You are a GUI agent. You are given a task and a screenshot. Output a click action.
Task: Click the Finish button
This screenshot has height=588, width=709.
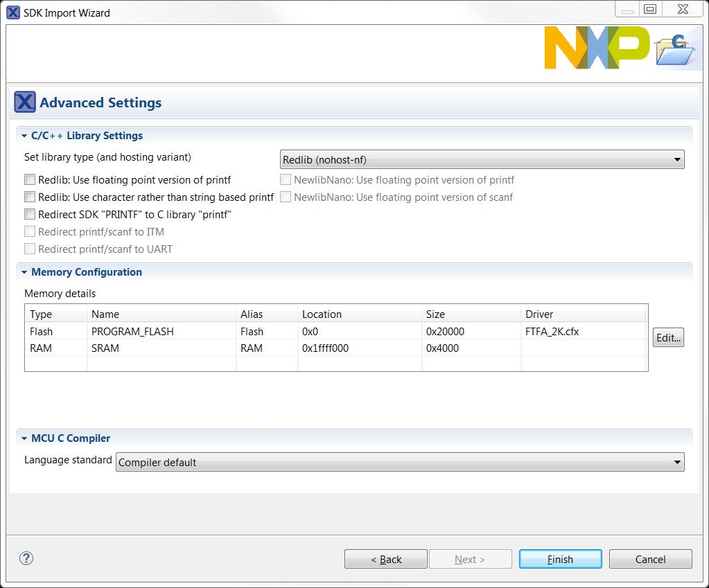click(x=560, y=559)
